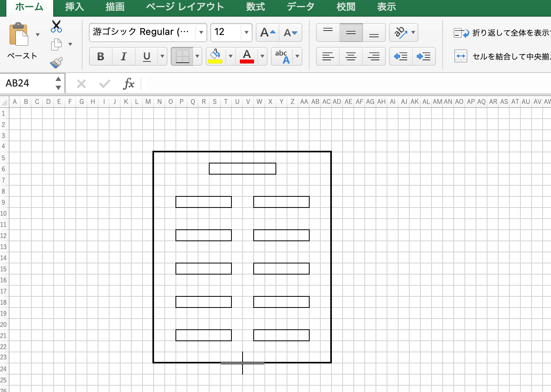Open the fill color dropdown arrow

pyautogui.click(x=231, y=56)
